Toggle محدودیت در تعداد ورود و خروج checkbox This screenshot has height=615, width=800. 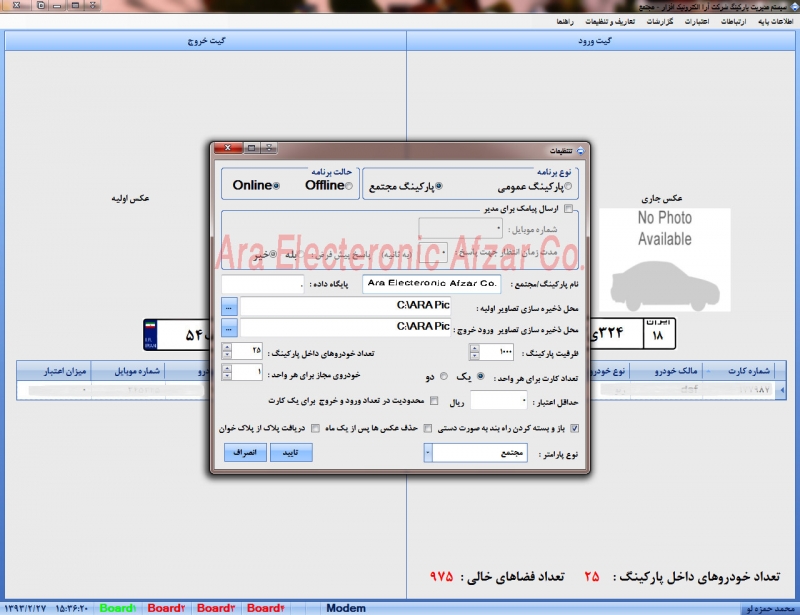pos(434,401)
